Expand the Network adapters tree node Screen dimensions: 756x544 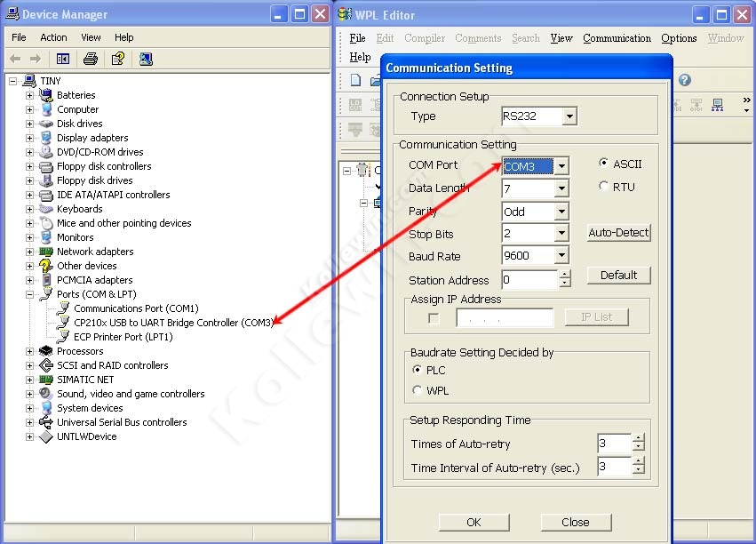(29, 252)
